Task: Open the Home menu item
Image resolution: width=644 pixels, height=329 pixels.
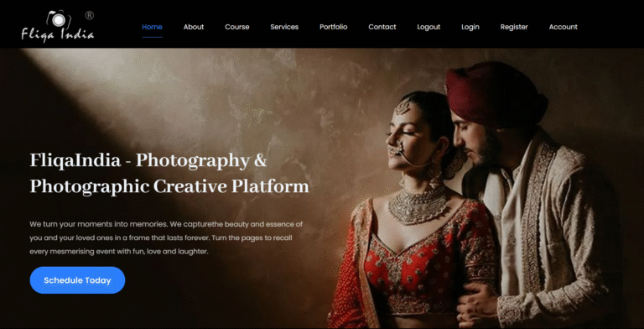Action: (x=152, y=27)
